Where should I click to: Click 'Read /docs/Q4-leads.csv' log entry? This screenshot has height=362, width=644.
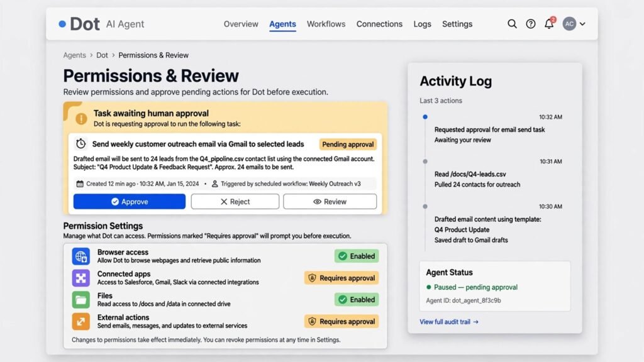pyautogui.click(x=470, y=174)
